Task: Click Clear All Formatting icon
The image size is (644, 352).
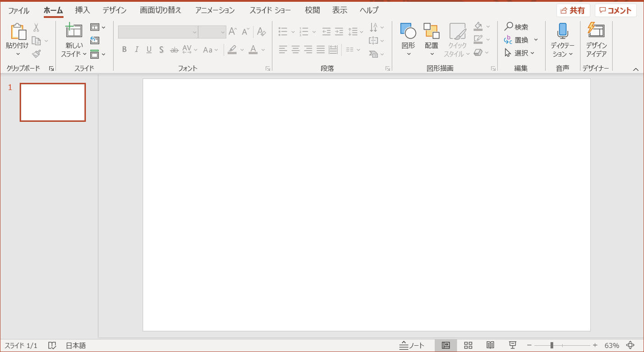Action: 261,32
